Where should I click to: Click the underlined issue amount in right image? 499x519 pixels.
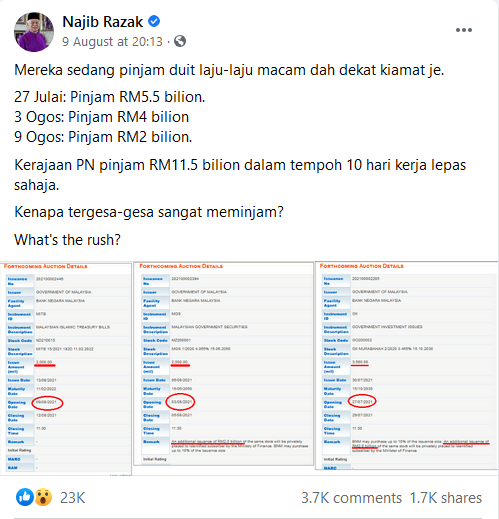point(360,362)
